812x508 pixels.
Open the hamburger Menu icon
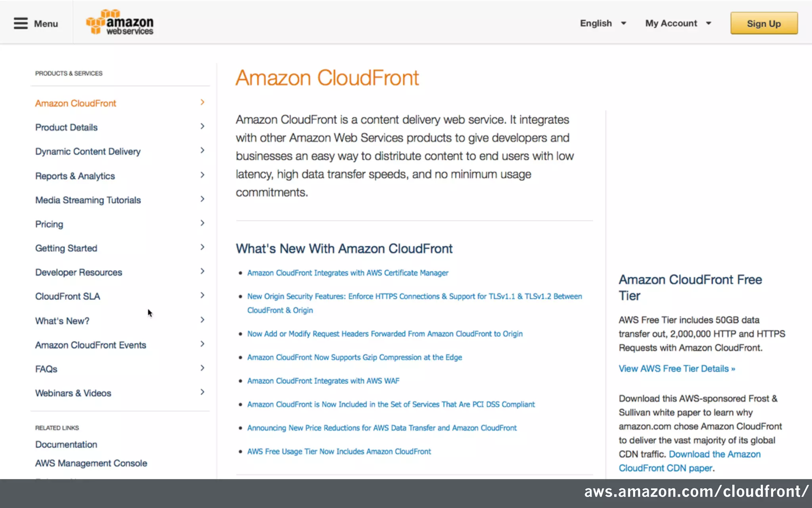pos(21,23)
